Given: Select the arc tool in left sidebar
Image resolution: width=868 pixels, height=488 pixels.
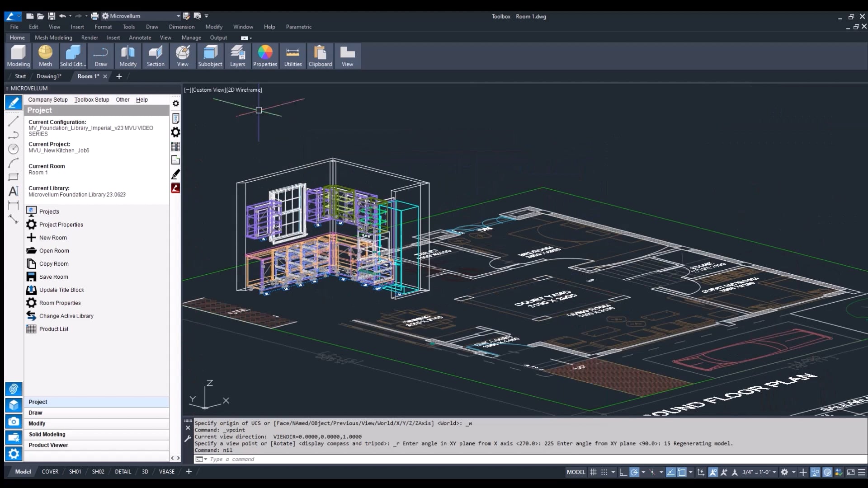Looking at the screenshot, I should [x=14, y=163].
